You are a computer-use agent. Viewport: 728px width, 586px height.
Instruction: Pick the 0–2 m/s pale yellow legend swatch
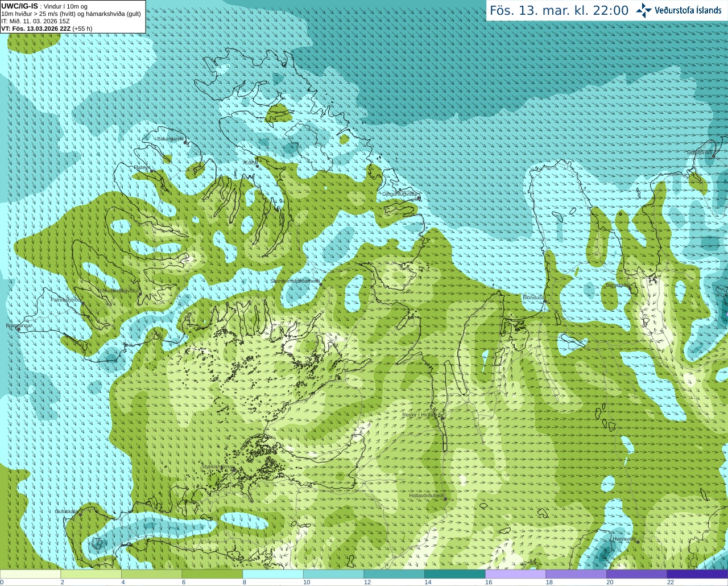[x=30, y=574]
